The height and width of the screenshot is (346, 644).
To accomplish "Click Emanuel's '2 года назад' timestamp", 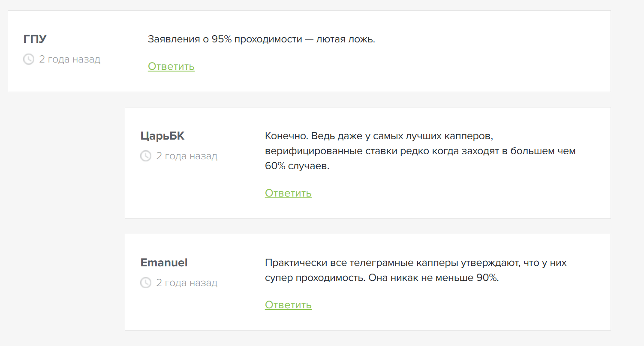I will 187,283.
